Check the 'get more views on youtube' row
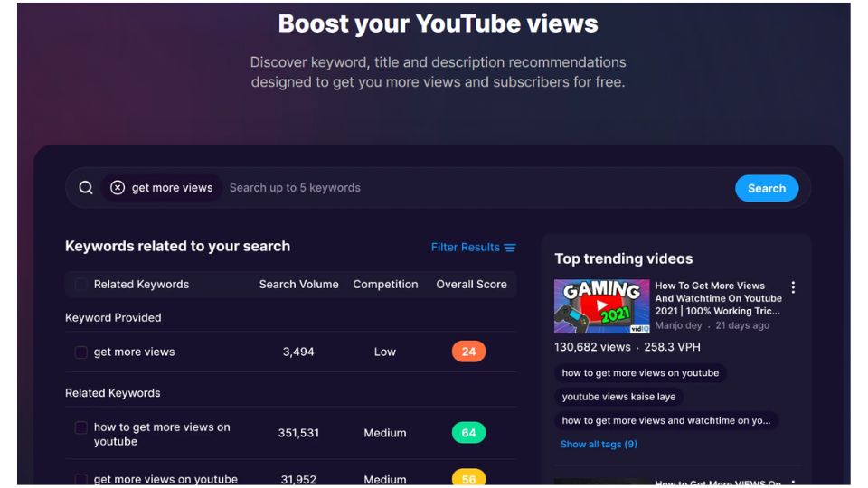This screenshot has width=868, height=488. coord(80,479)
